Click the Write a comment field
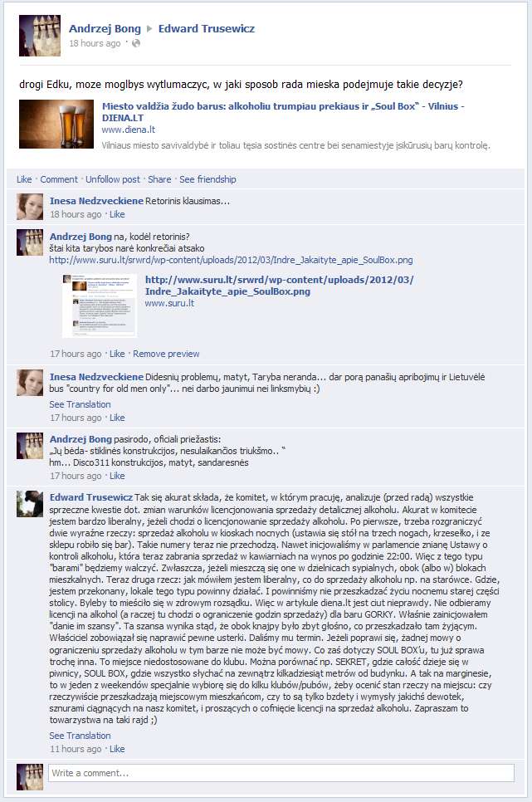This screenshot has height=802, width=532. click(x=281, y=773)
